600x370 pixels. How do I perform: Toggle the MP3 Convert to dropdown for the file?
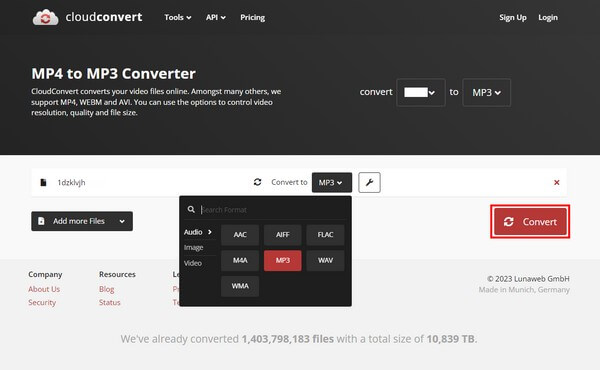point(332,183)
